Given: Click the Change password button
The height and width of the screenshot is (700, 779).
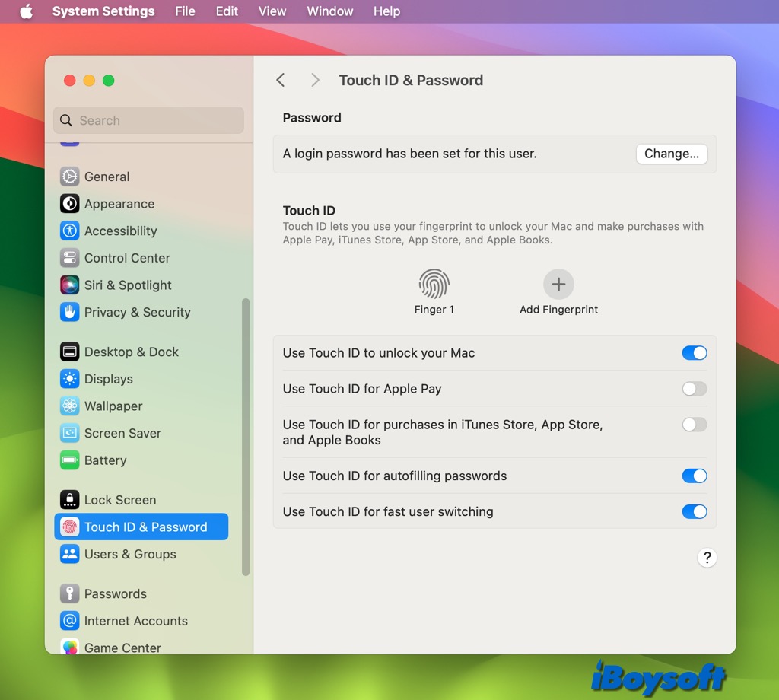Looking at the screenshot, I should coord(671,154).
